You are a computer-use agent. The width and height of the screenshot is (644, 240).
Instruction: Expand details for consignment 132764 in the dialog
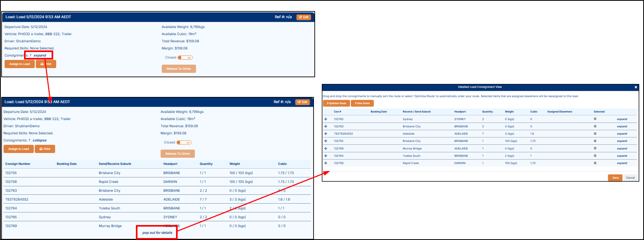[x=622, y=156]
